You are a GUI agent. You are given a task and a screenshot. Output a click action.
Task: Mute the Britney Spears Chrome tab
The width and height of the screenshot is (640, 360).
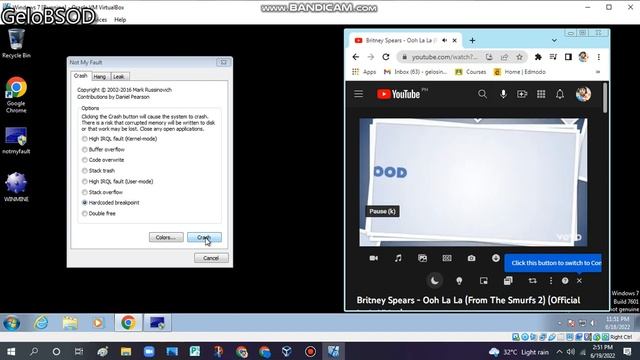tap(444, 40)
